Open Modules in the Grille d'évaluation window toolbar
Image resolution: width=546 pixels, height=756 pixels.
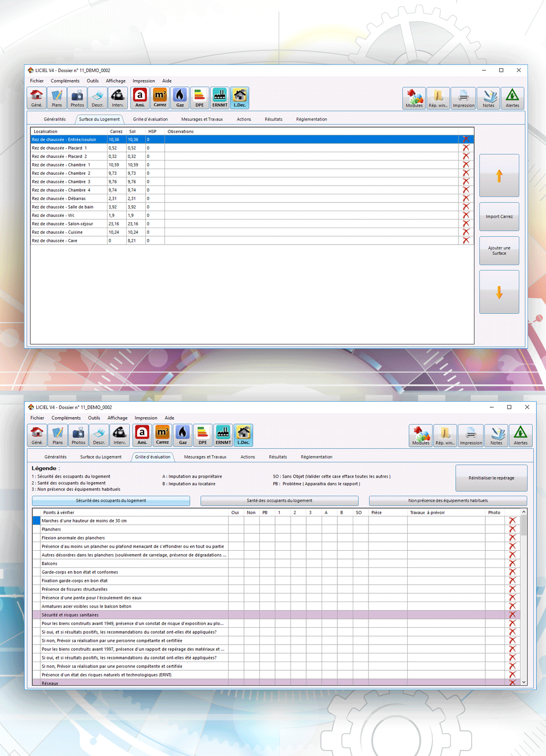(420, 436)
